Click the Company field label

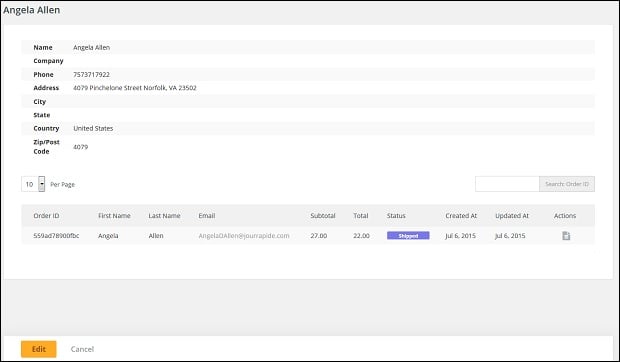pyautogui.click(x=48, y=61)
